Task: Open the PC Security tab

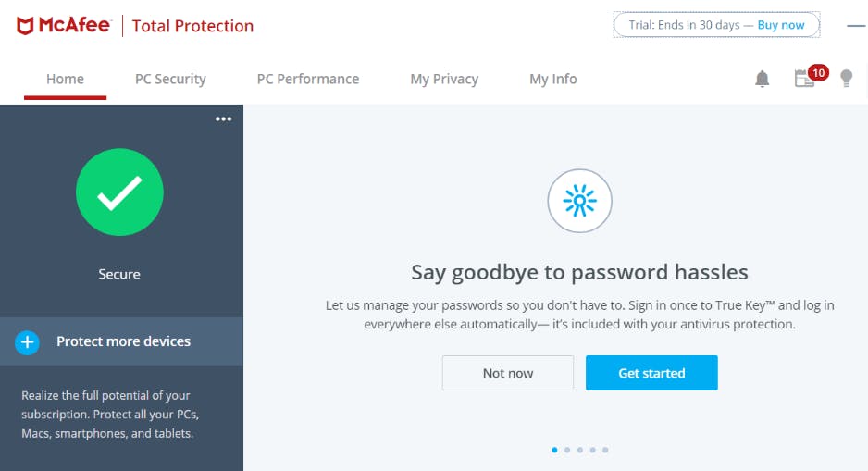Action: click(170, 80)
